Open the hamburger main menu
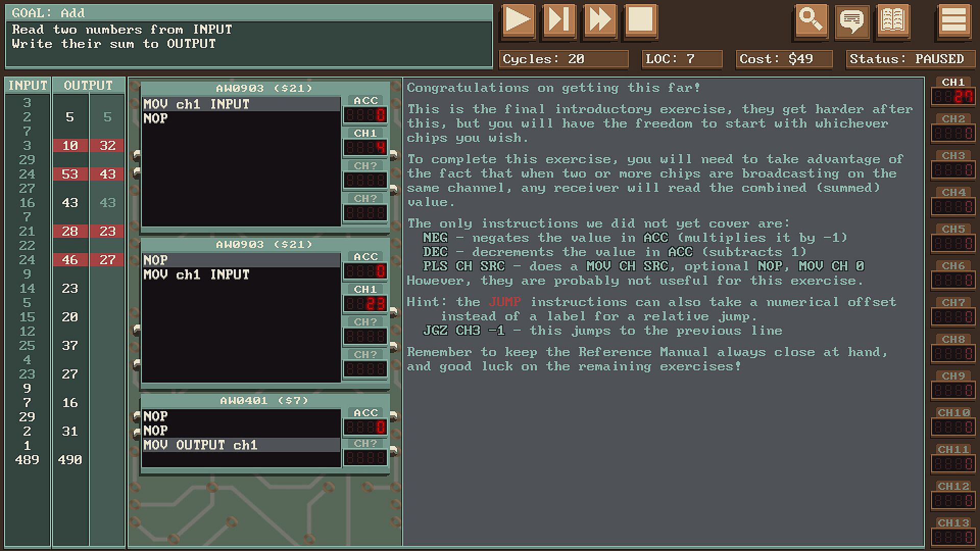 (x=953, y=20)
